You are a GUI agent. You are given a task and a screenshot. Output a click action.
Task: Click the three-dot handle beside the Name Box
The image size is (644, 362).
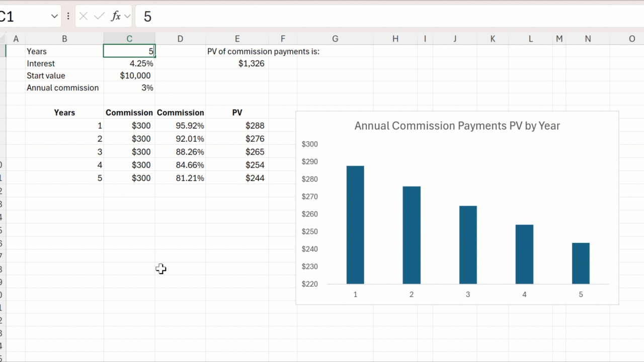point(68,17)
